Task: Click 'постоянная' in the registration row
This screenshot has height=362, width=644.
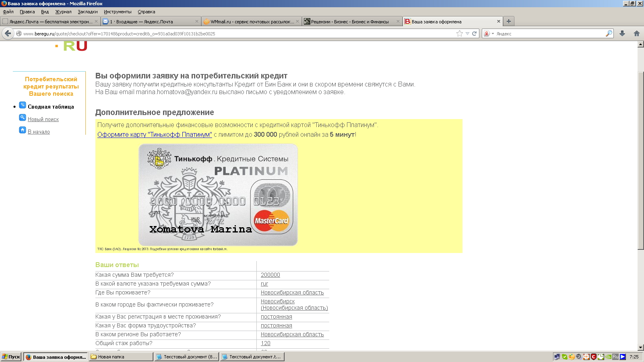Action: (276, 317)
